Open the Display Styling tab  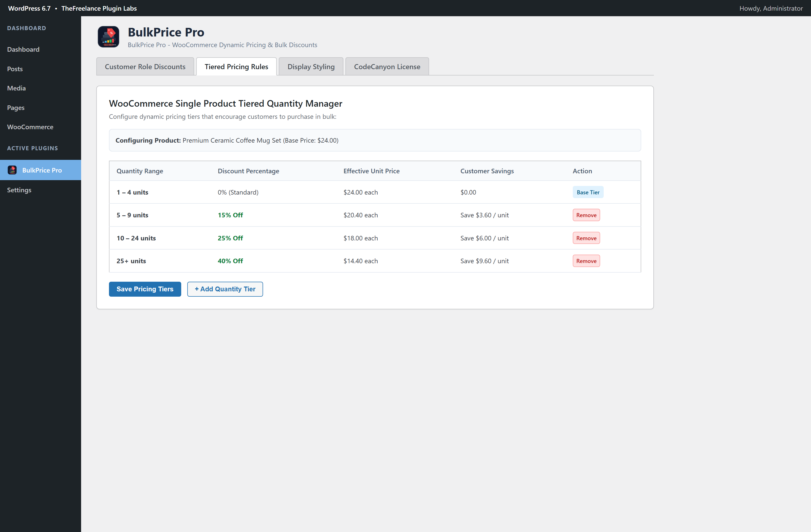(311, 67)
